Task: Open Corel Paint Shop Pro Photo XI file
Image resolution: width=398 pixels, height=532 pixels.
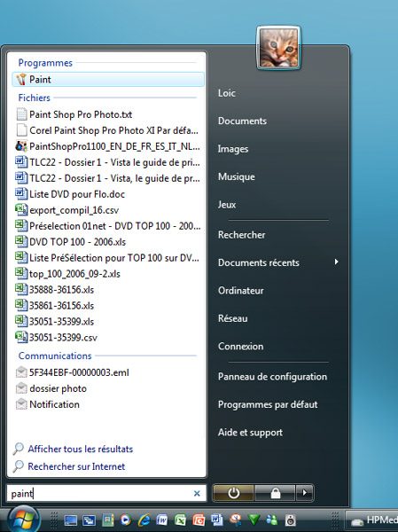Action: [107, 130]
